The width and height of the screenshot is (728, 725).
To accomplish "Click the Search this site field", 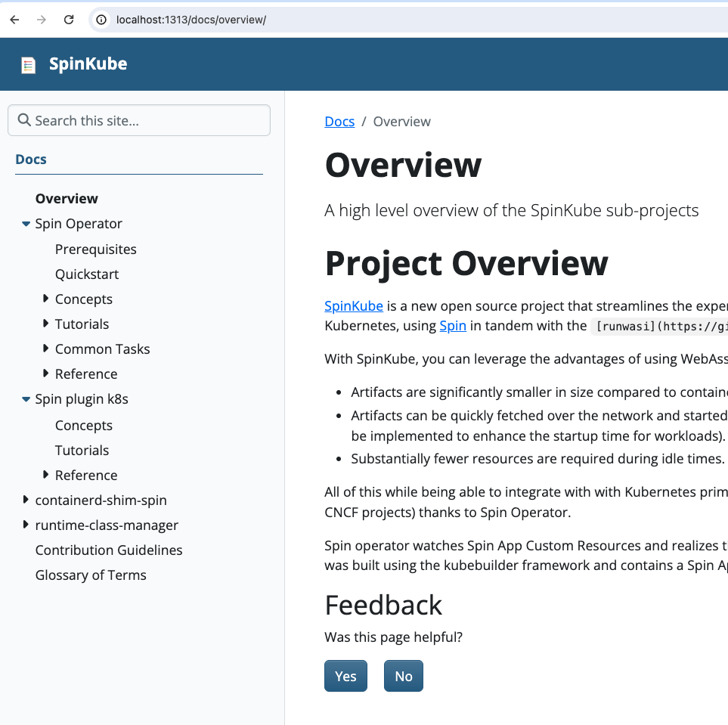I will 139,120.
